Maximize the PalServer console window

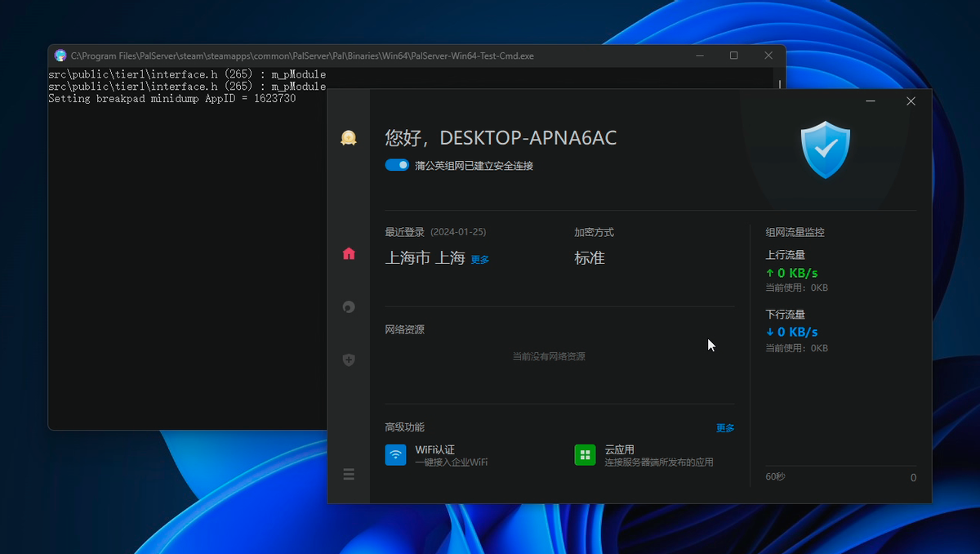pyautogui.click(x=733, y=56)
